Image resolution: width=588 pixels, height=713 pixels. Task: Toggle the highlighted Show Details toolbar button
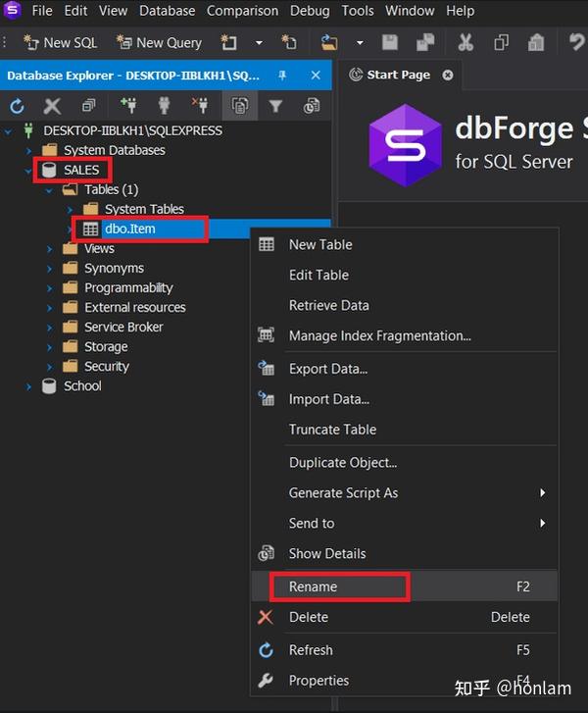click(x=240, y=106)
